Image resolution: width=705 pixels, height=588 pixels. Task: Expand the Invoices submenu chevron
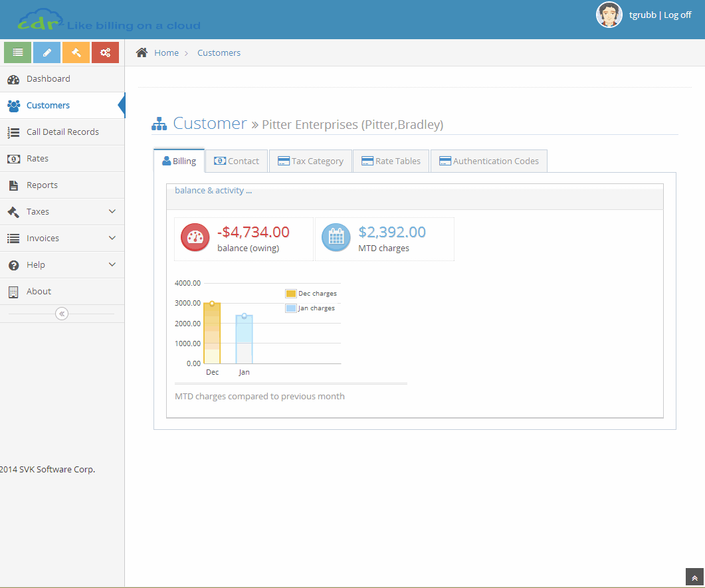tap(112, 238)
